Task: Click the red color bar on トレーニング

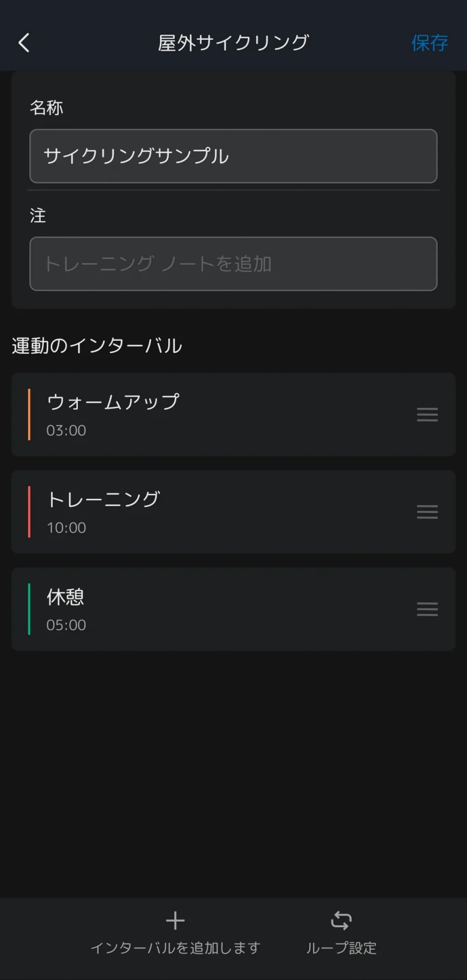Action: (x=29, y=512)
